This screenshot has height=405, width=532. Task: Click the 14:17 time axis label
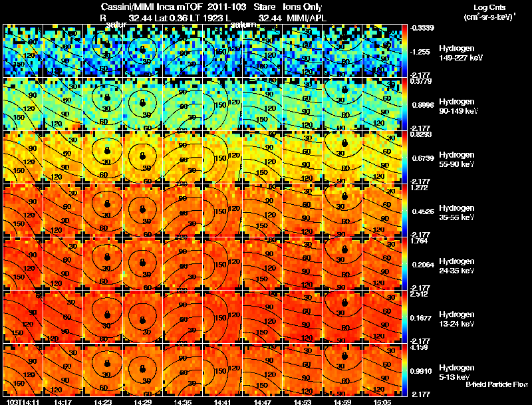tap(63, 402)
